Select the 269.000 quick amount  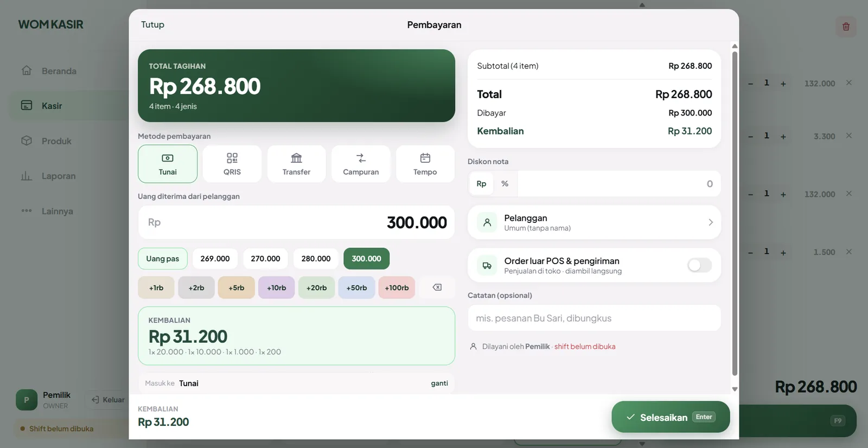coord(215,259)
